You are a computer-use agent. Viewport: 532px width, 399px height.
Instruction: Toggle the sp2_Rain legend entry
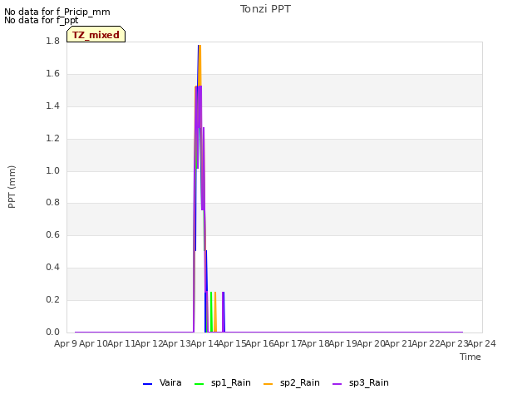tap(292, 383)
